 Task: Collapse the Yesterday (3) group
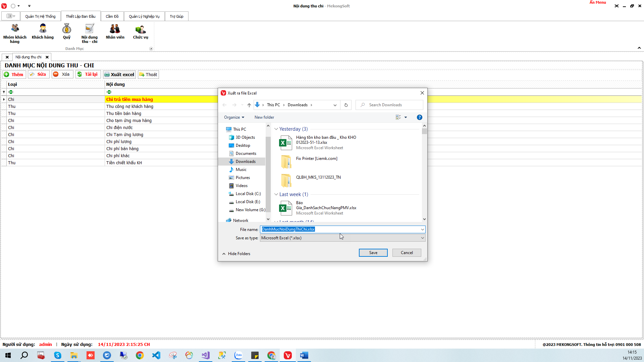[x=276, y=129]
